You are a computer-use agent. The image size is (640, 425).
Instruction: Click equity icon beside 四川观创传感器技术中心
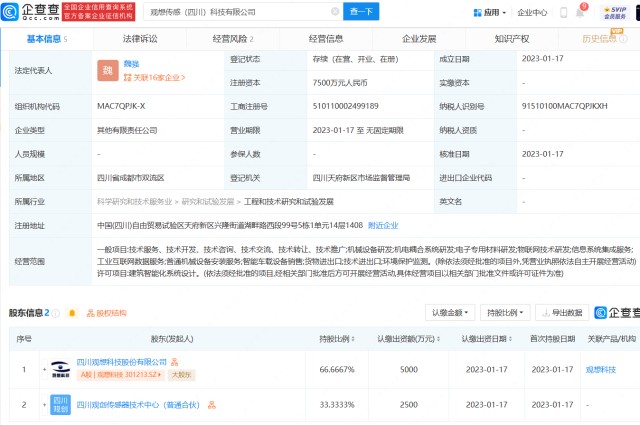[x=211, y=405]
